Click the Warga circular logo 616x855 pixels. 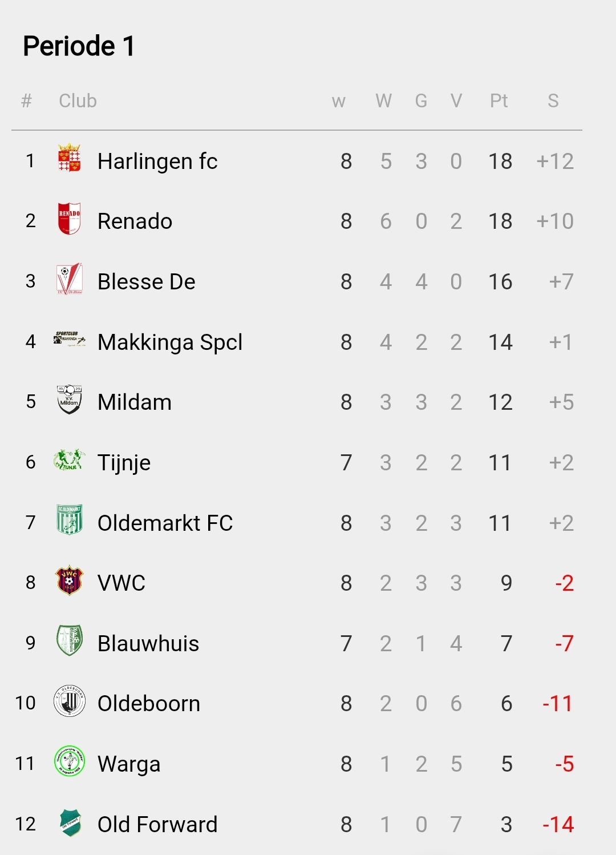69,761
